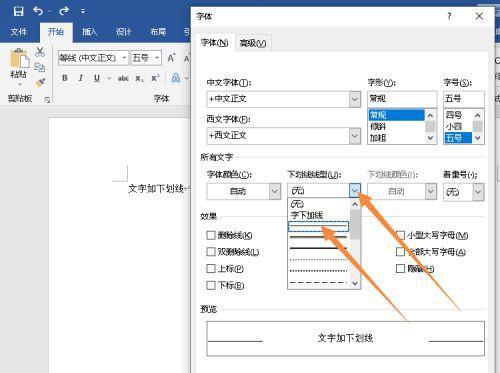Expand the 西文字体 font dropdown

coord(355,136)
